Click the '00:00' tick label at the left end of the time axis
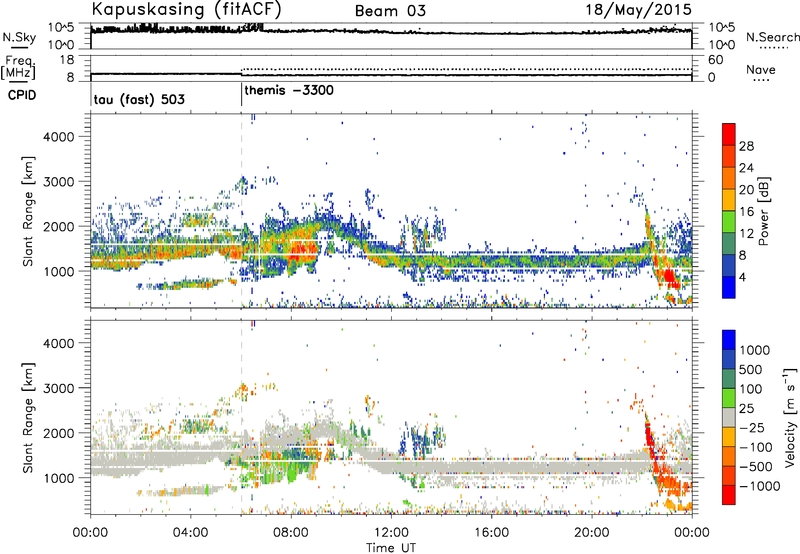Screen dimensions: 800x554 90,533
